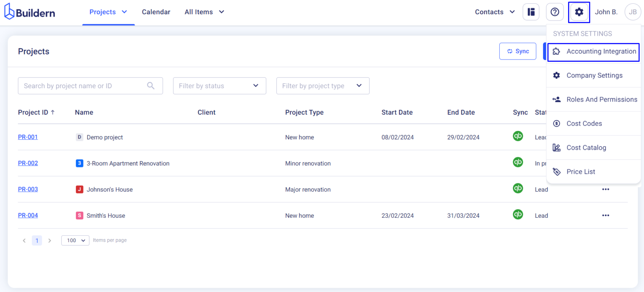Select the Price List tag icon

[x=556, y=171]
